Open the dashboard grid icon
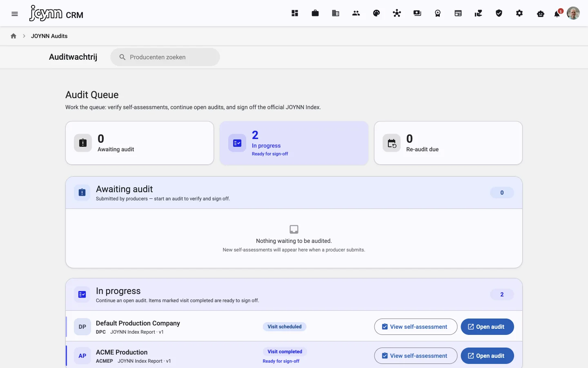The image size is (588, 368). tap(295, 13)
